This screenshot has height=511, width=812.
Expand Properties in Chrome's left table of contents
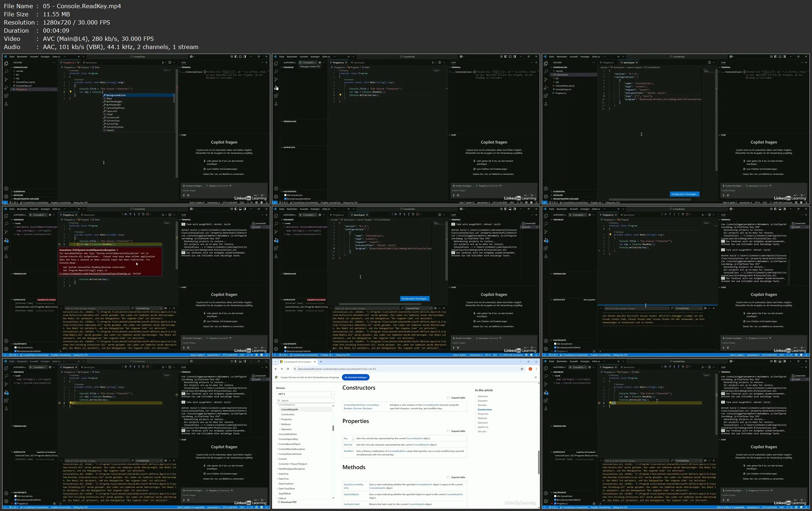click(280, 419)
